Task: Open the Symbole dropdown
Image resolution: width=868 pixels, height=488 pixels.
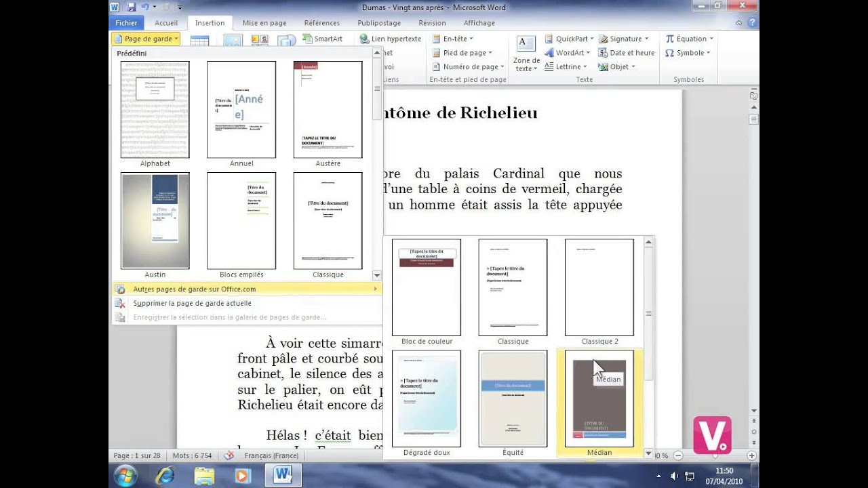Action: click(x=688, y=53)
